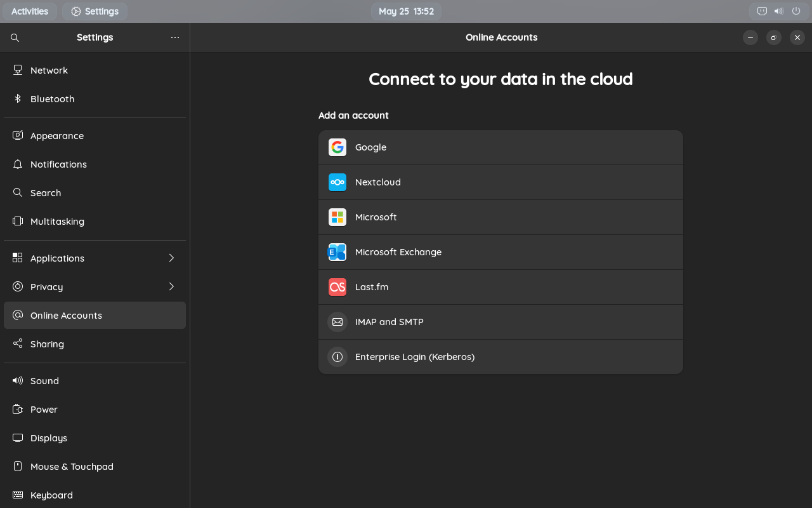Open Multitasking settings
This screenshot has width=812, height=508.
[x=95, y=221]
